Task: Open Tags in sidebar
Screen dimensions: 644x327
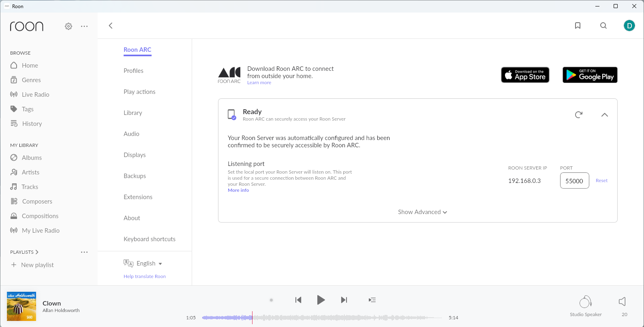Action: pyautogui.click(x=22, y=109)
